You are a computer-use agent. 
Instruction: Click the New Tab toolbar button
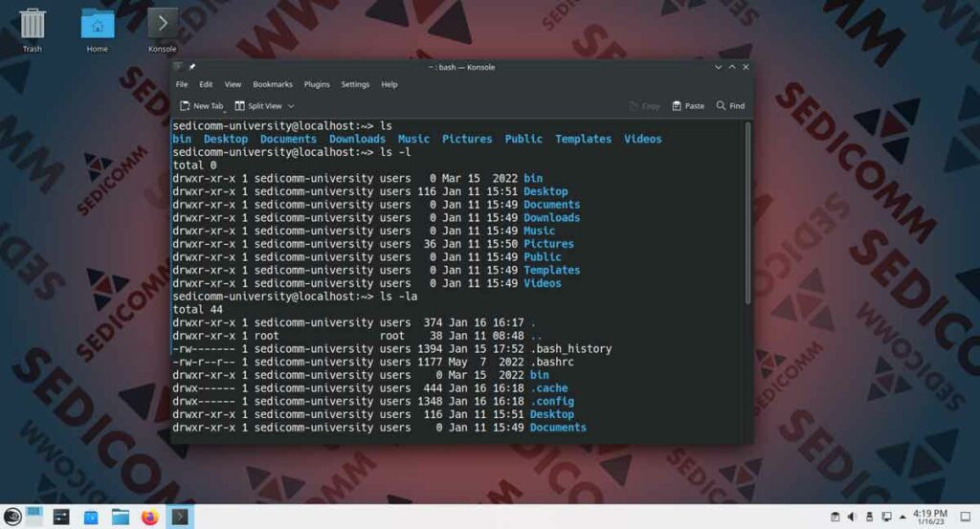201,106
